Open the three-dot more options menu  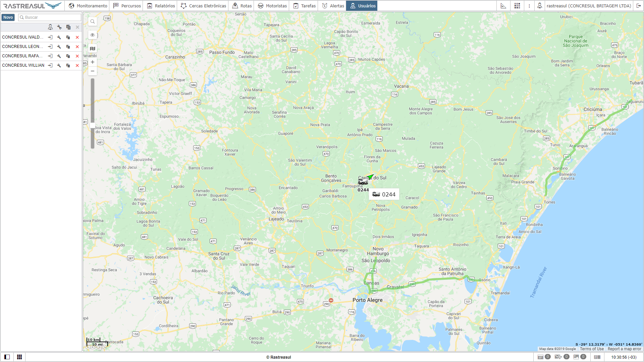[x=529, y=6]
